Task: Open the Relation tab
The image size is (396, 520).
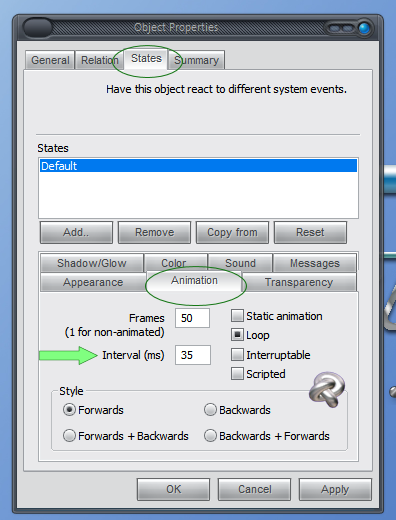Action: (100, 60)
